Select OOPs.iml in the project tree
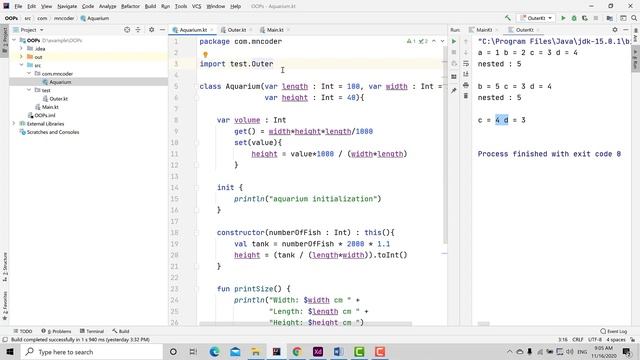640x360 pixels. 44,115
